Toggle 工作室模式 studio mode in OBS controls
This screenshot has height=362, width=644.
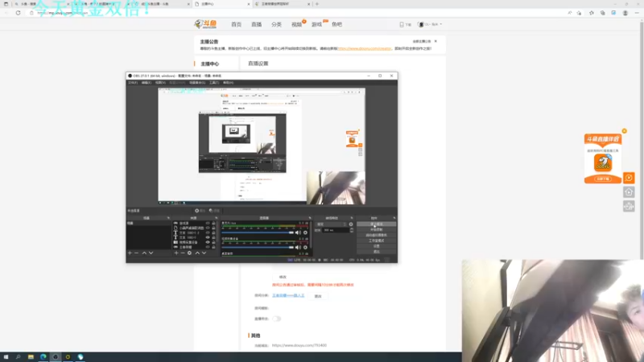pyautogui.click(x=376, y=241)
